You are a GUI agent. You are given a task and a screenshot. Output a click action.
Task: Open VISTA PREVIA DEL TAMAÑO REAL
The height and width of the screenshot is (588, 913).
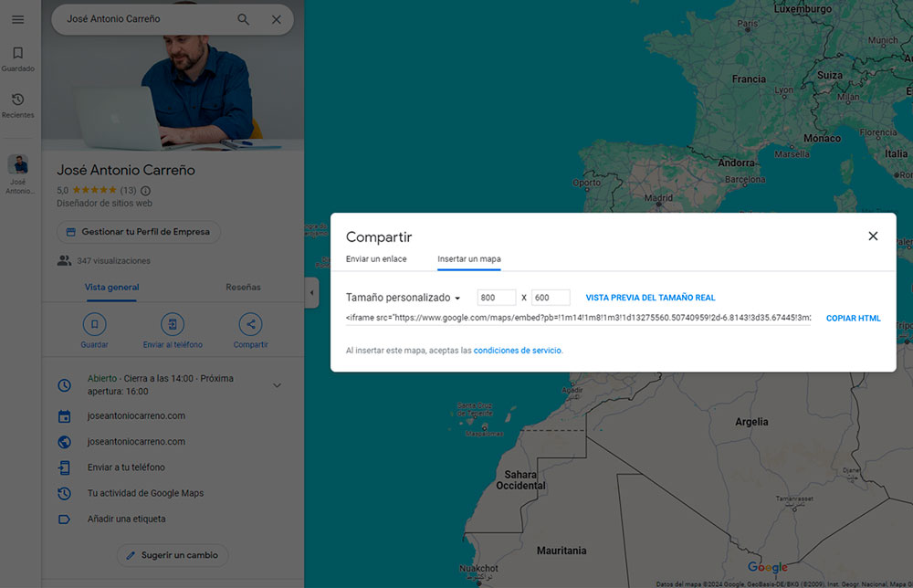(650, 297)
